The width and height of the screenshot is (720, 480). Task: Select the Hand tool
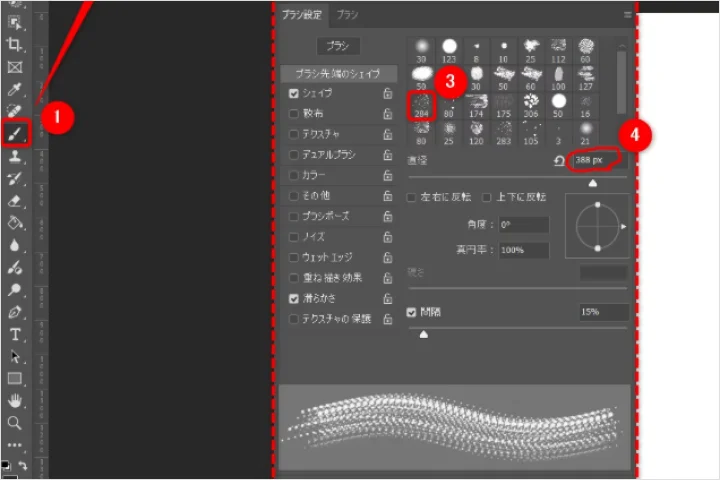[x=15, y=401]
